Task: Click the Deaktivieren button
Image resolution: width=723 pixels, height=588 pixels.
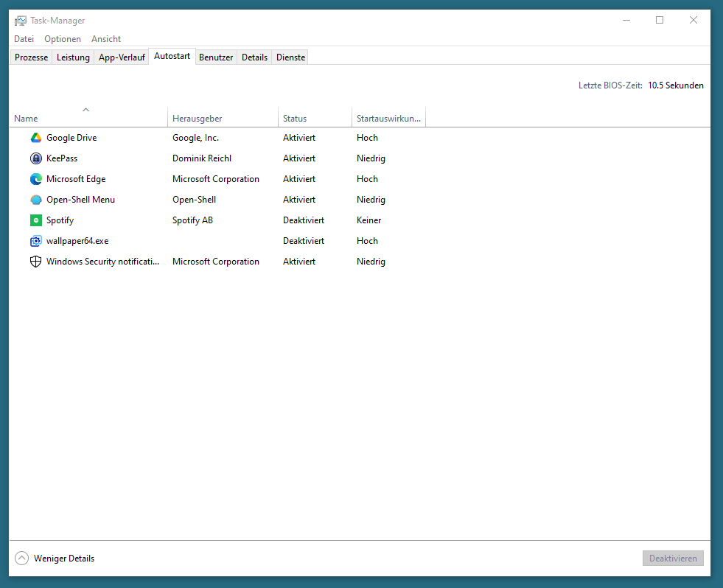Action: (673, 558)
